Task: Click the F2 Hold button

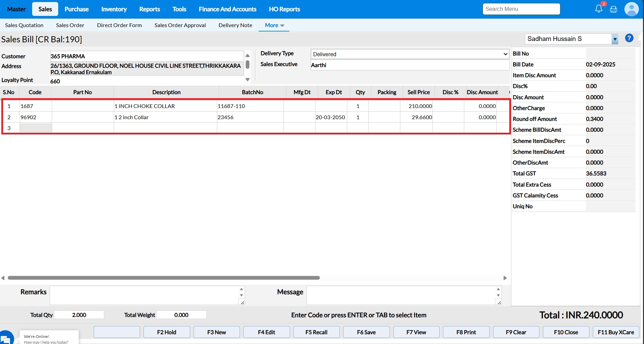Action: 166,332
